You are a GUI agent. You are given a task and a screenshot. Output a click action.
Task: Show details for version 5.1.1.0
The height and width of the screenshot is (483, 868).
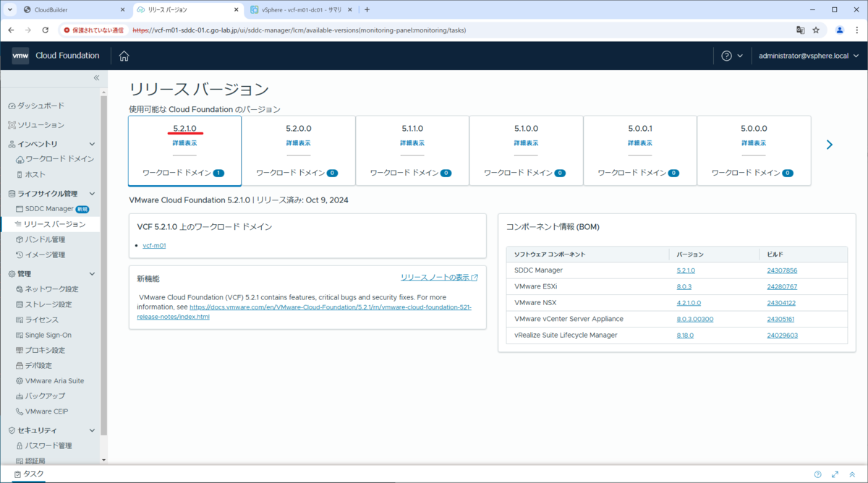pos(412,143)
